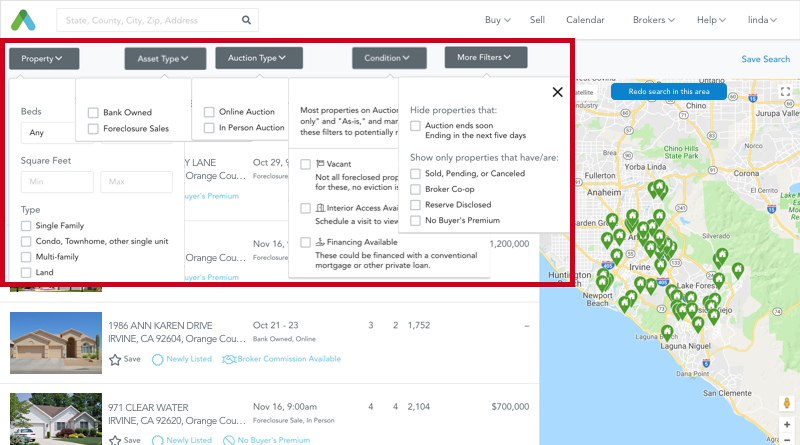800x445 pixels.
Task: Open the Brokers menu
Action: 654,20
